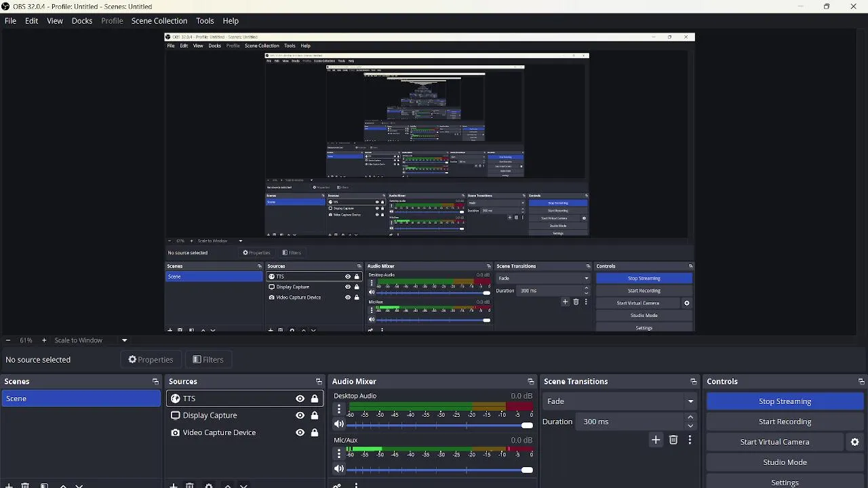Add a new scene in Scenes toolbar
The height and width of the screenshot is (488, 868).
(x=9, y=485)
